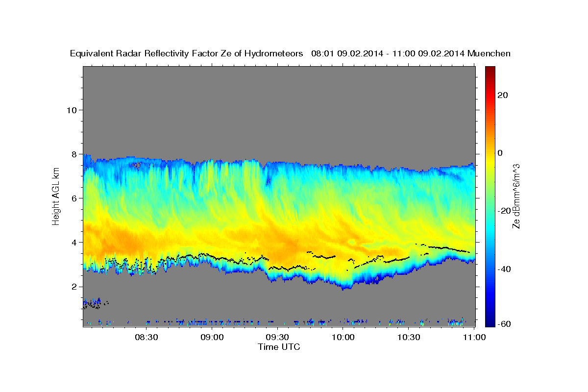
Task: Click the black dotted cloud-base line near 10:50
Action: [448, 249]
